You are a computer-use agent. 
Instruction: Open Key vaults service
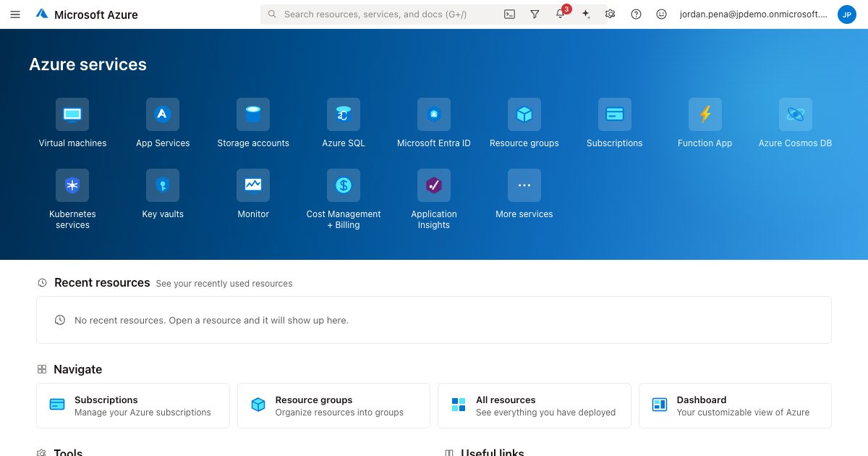[163, 194]
